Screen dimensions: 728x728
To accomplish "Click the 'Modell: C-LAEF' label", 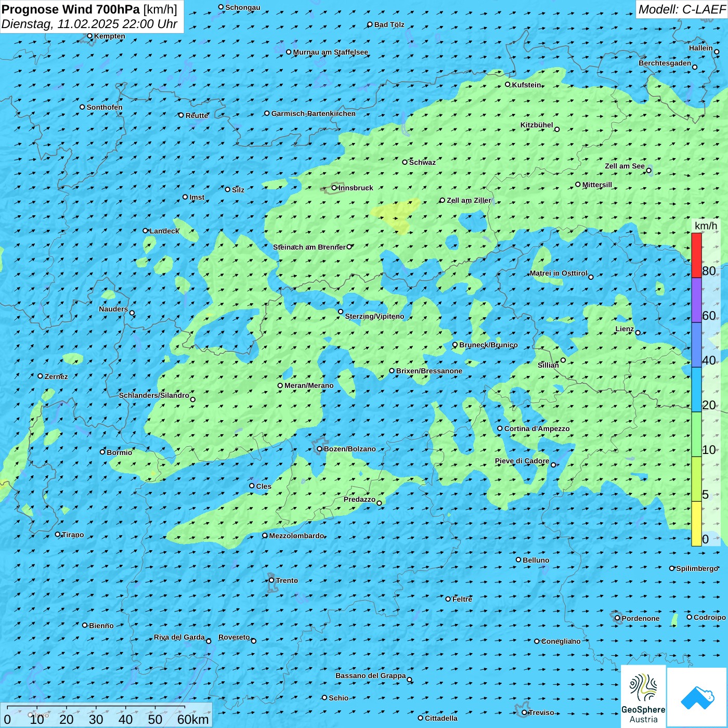I will click(681, 9).
